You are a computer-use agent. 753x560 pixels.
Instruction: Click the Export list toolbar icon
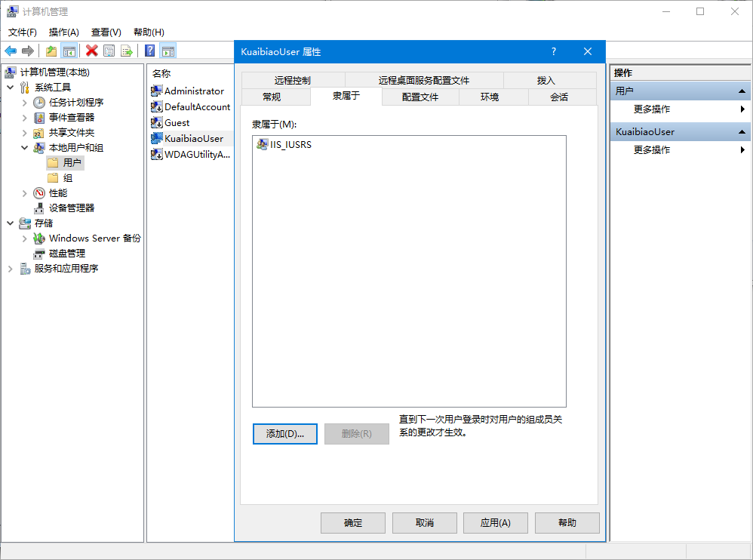click(x=126, y=51)
